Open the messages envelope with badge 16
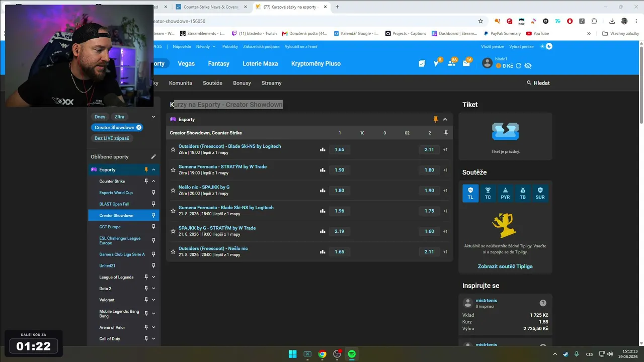644x362 pixels. pos(466,63)
